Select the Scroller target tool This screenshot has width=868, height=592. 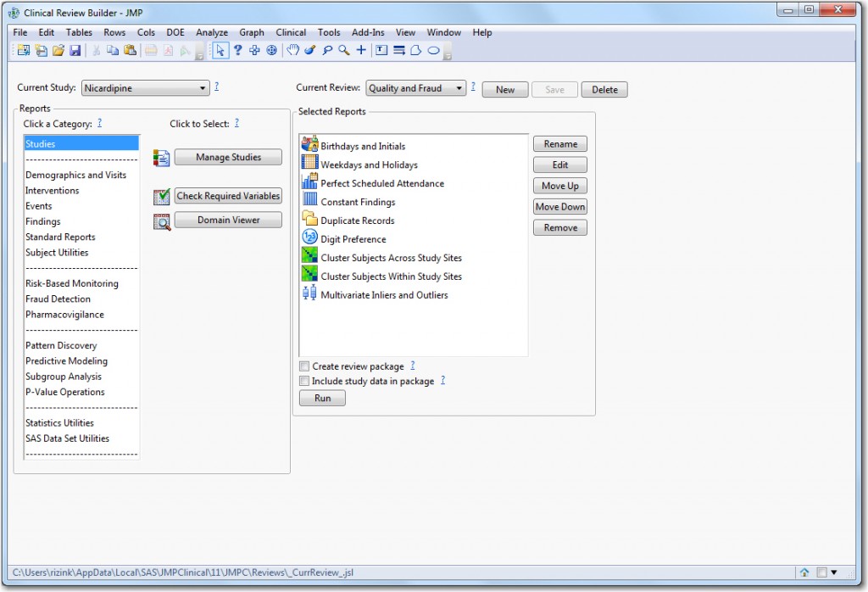[272, 50]
